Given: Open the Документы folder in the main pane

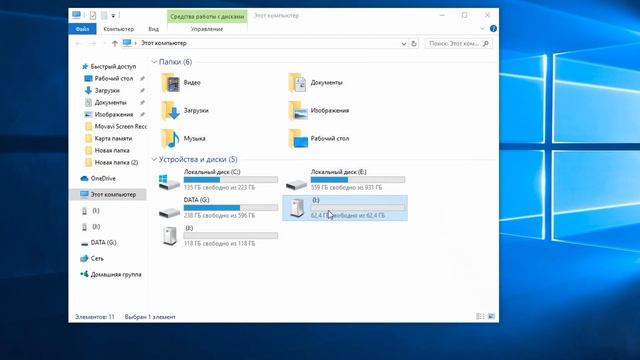Looking at the screenshot, I should click(316, 82).
